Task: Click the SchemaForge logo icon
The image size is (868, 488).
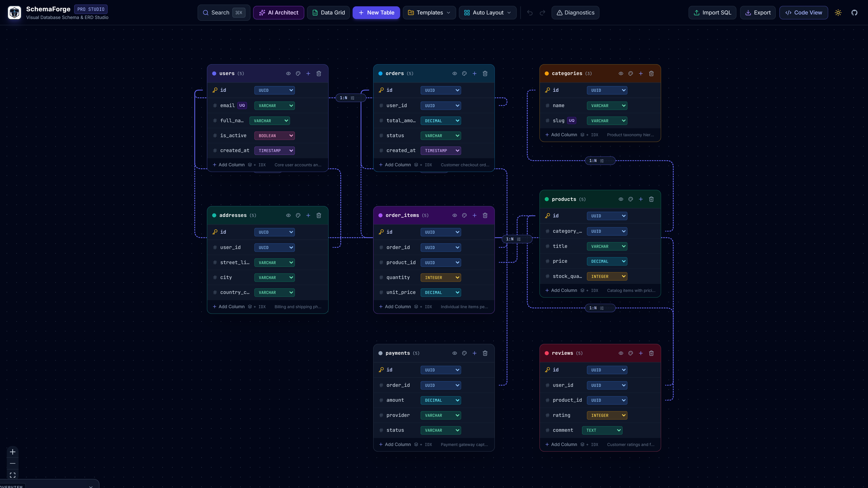Action: (14, 13)
